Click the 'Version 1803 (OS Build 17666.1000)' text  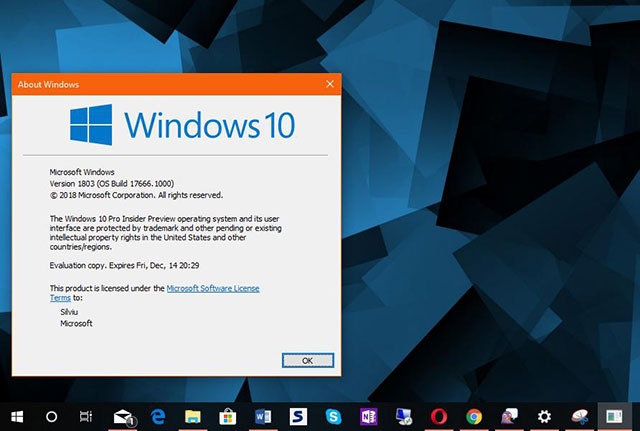[x=112, y=184]
